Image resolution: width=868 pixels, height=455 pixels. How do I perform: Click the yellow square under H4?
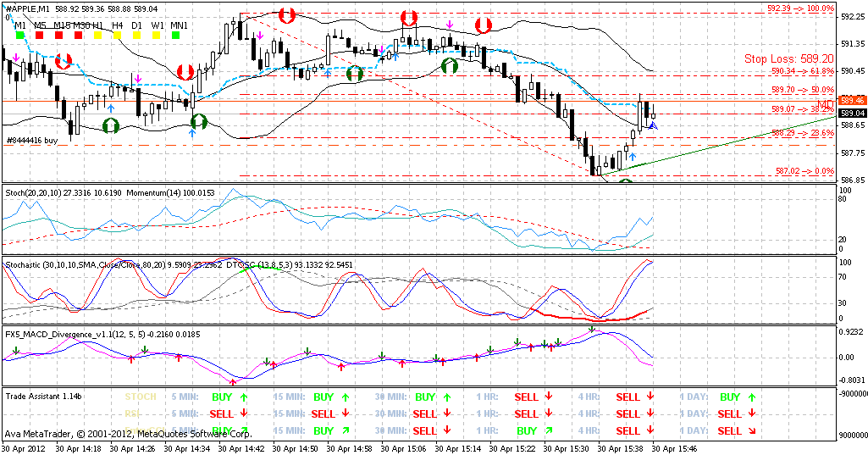[x=117, y=36]
